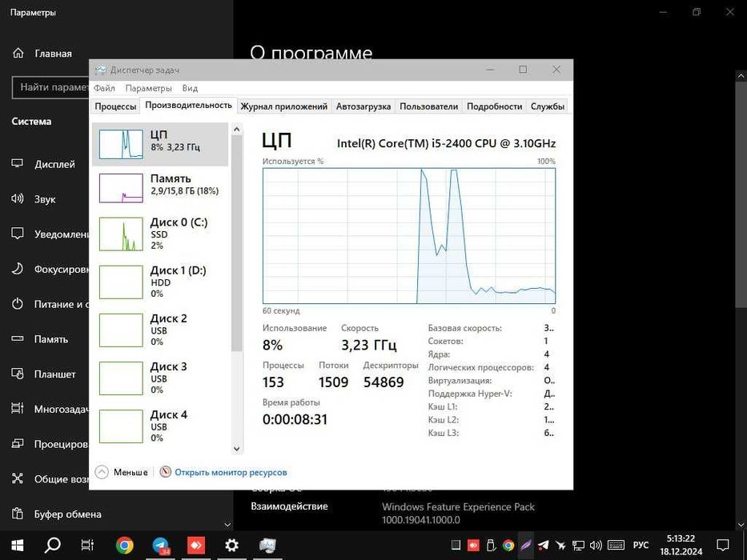Open Task Manager taskbar icon
747x560 pixels.
[x=267, y=546]
